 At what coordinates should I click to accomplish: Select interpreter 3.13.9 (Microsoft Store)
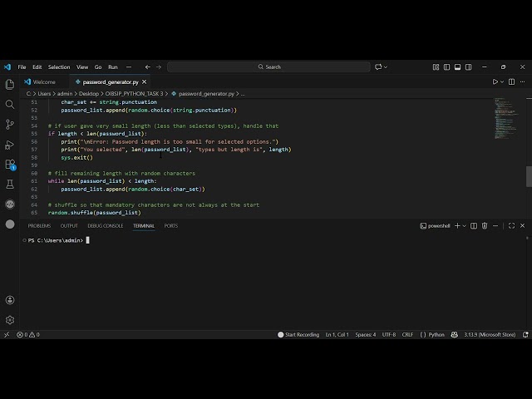[490, 334]
